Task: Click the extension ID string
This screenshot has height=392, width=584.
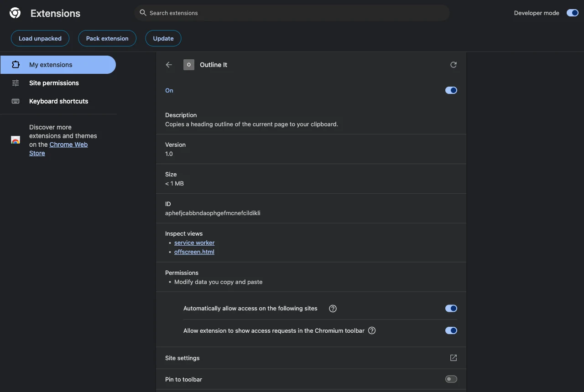Action: coord(213,213)
